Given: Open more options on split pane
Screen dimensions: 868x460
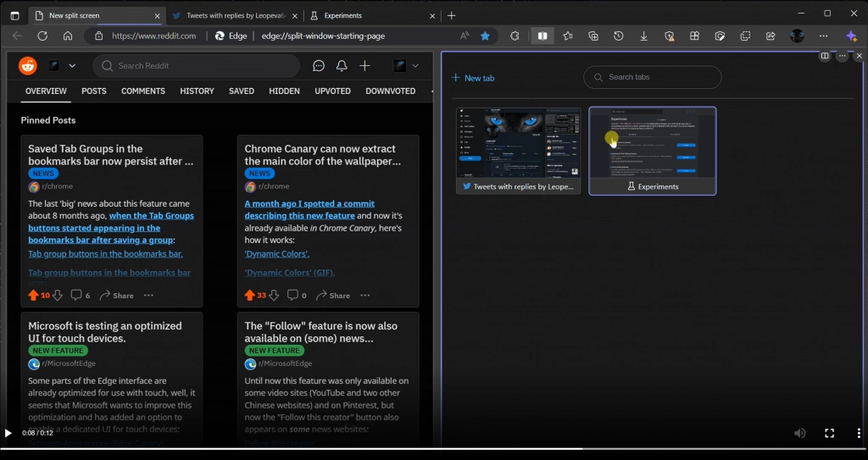Looking at the screenshot, I should click(842, 56).
